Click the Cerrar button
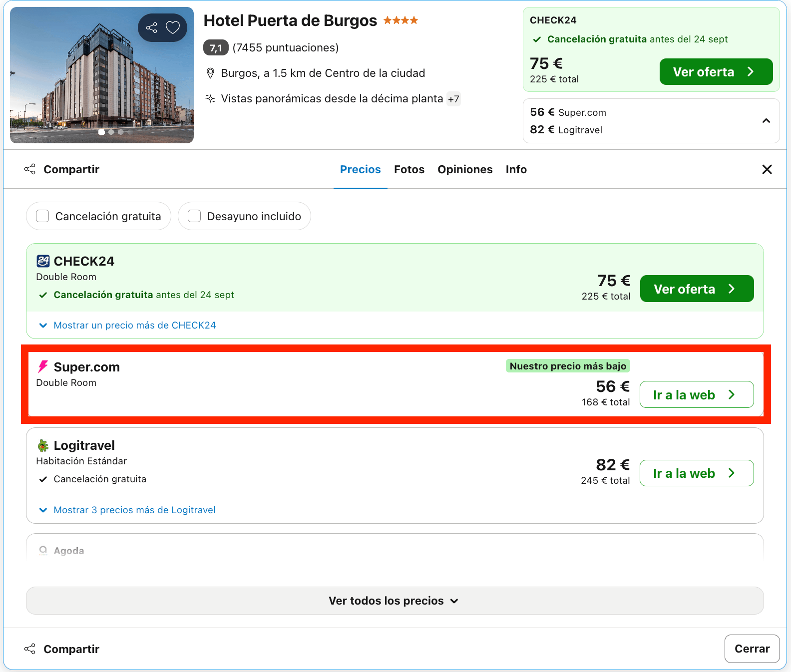 coord(752,649)
